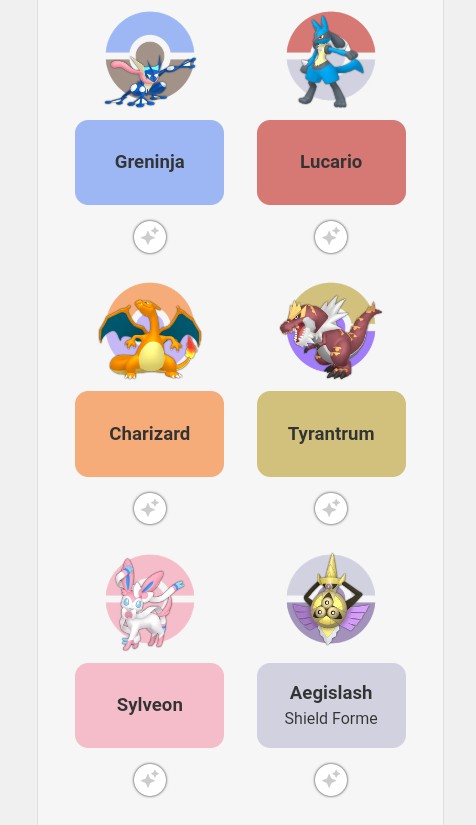The image size is (476, 825).
Task: Open the Aegislash Shield Forme card
Action: tap(331, 705)
